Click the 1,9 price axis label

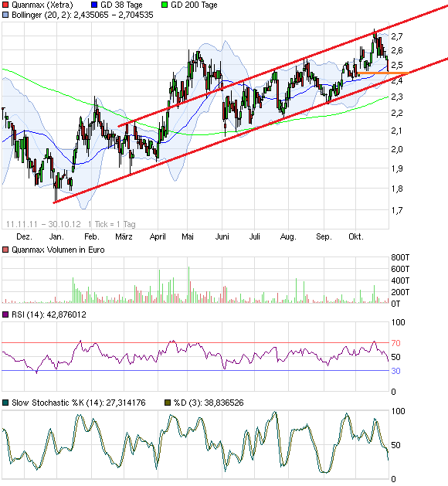(397, 169)
